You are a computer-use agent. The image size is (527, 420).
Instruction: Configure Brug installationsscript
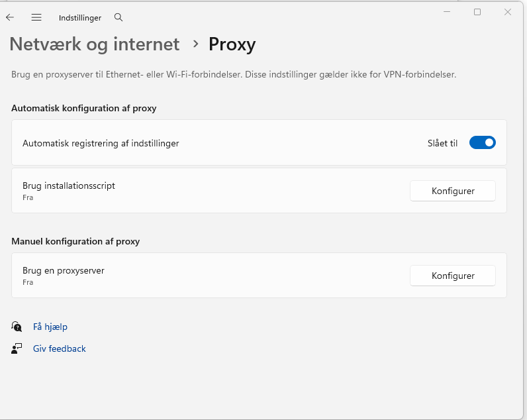pos(452,191)
